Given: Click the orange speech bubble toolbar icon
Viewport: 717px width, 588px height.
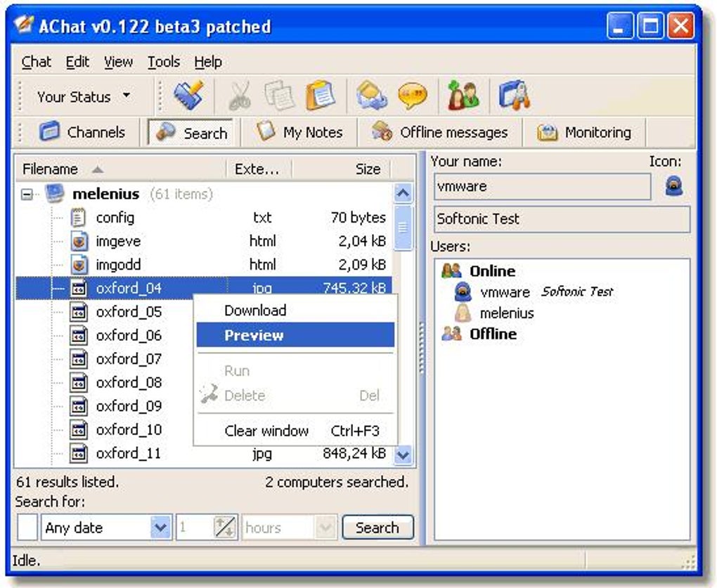Looking at the screenshot, I should point(413,96).
